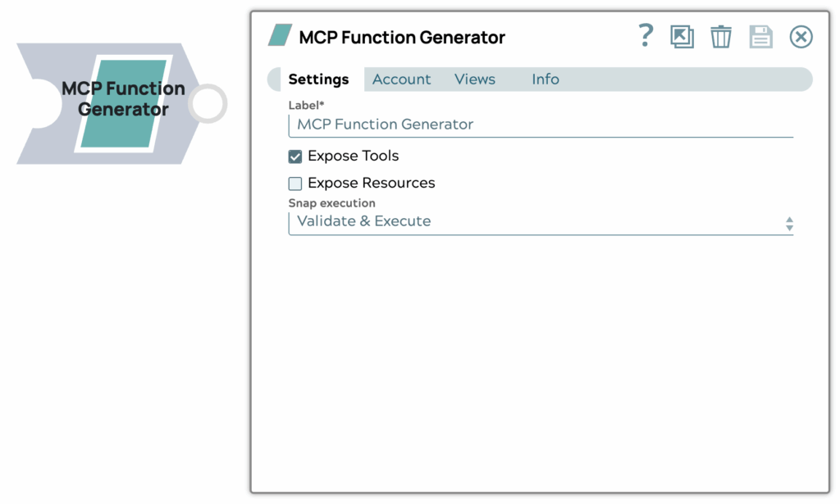Click the snap's circular output connector
Image resolution: width=840 pixels, height=504 pixels.
(x=208, y=104)
